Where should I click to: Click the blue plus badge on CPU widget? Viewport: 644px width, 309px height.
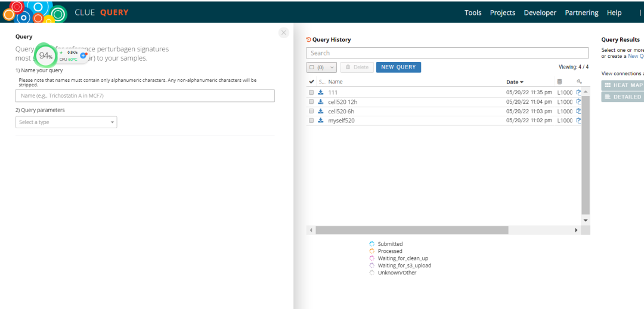pos(83,55)
